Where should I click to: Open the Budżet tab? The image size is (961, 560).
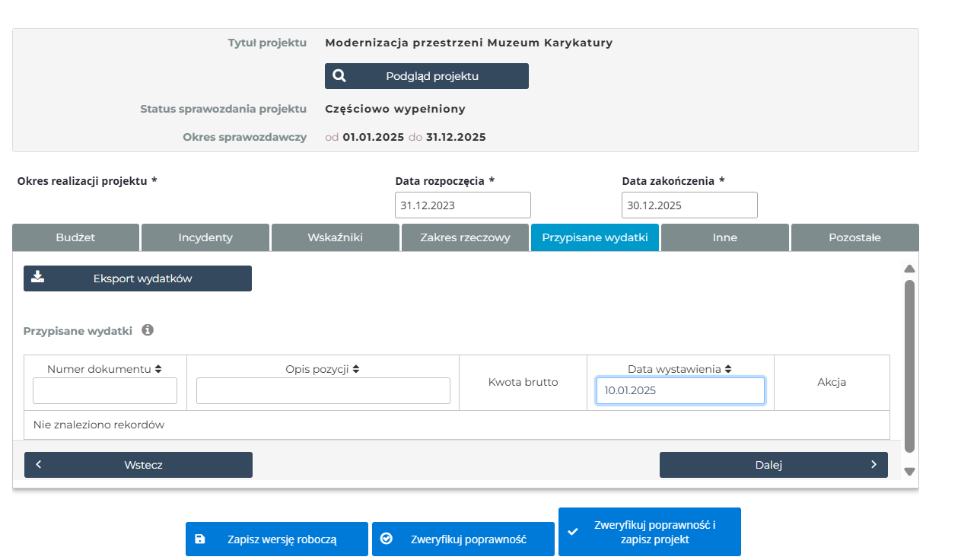pos(76,237)
